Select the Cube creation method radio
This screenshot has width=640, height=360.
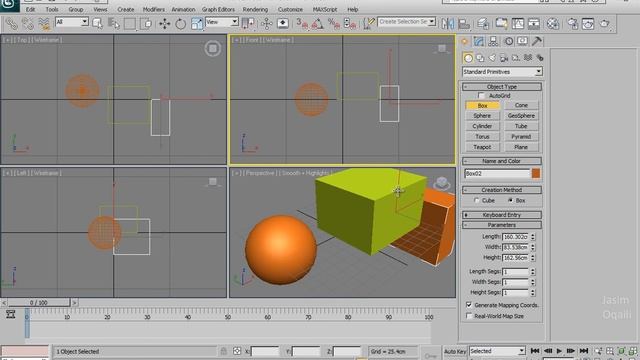tap(476, 200)
